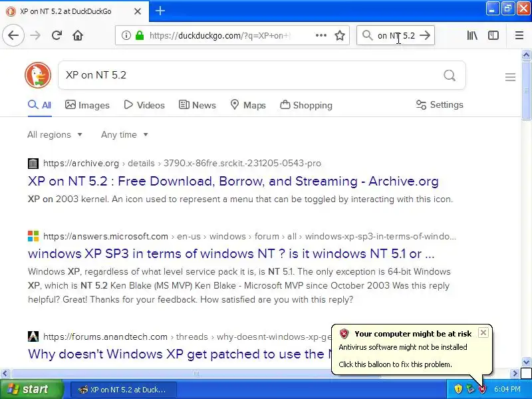The width and height of the screenshot is (532, 399).
Task: Close the security warning balloon
Action: [x=483, y=332]
